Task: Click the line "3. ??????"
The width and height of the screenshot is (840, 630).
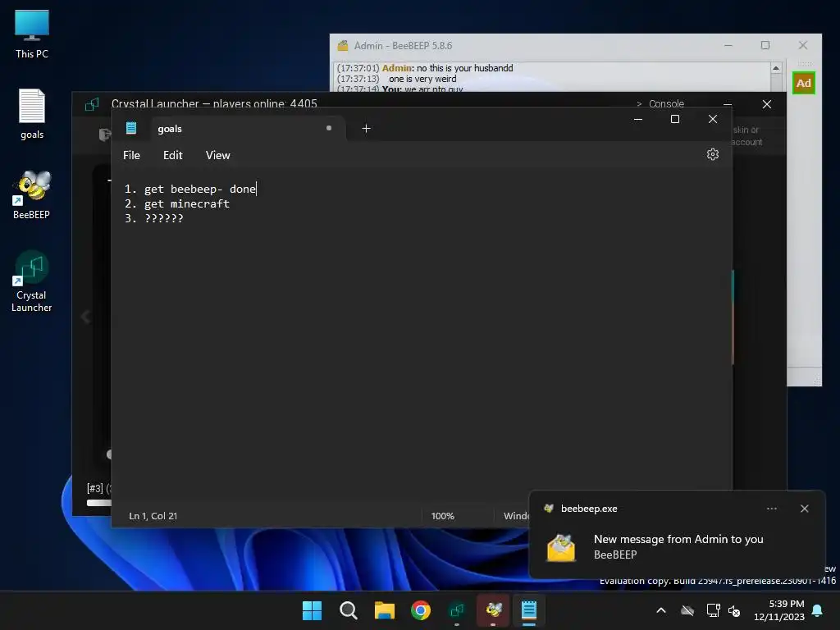Action: tap(153, 218)
